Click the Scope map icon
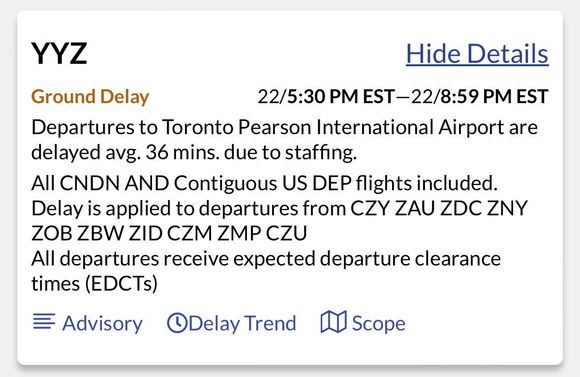 [x=333, y=322]
